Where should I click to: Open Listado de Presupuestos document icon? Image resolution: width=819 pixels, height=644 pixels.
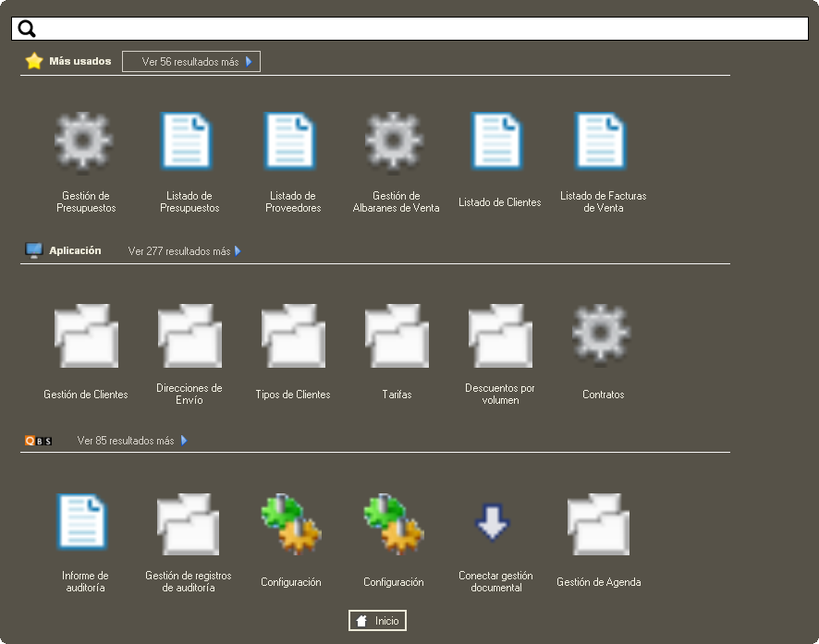click(x=189, y=143)
